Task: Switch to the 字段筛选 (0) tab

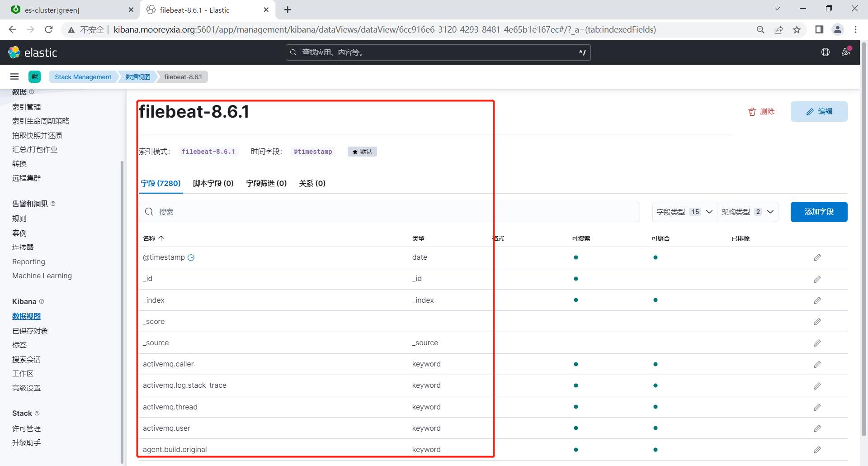Action: pyautogui.click(x=266, y=183)
